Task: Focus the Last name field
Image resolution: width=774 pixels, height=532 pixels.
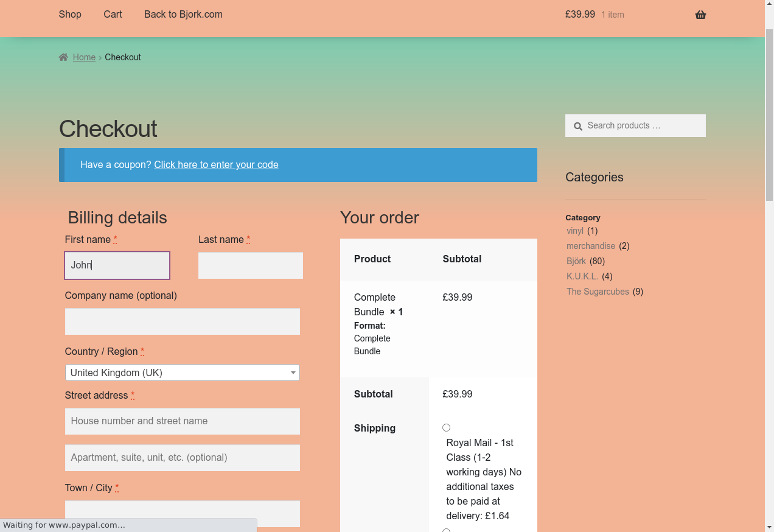Action: click(250, 265)
